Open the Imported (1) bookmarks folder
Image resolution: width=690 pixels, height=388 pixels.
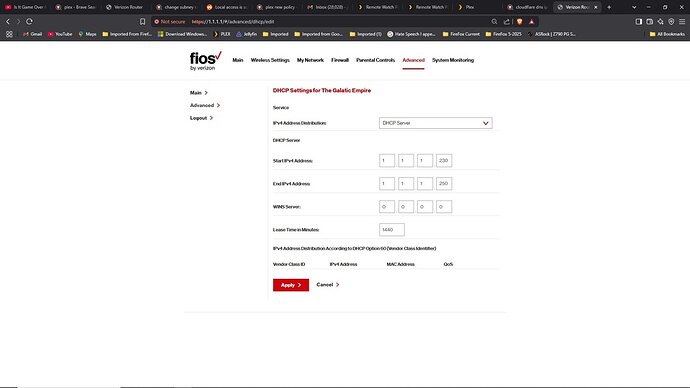tap(366, 34)
